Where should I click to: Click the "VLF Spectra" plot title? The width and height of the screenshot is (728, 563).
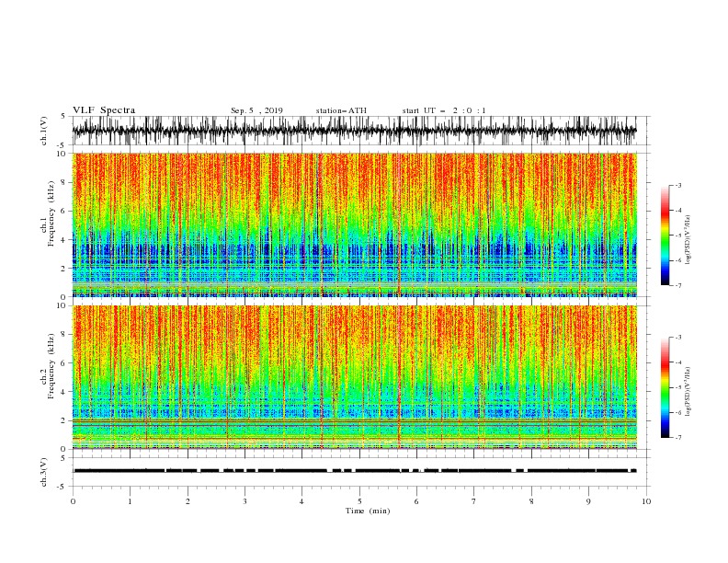pos(104,110)
